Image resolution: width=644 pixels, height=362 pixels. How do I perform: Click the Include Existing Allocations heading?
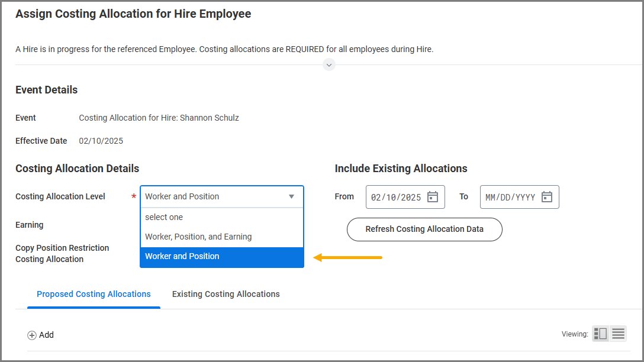pyautogui.click(x=401, y=169)
